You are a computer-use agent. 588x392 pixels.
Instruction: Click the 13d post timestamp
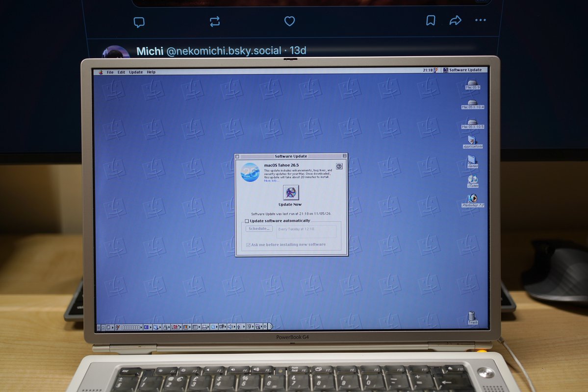pyautogui.click(x=298, y=50)
